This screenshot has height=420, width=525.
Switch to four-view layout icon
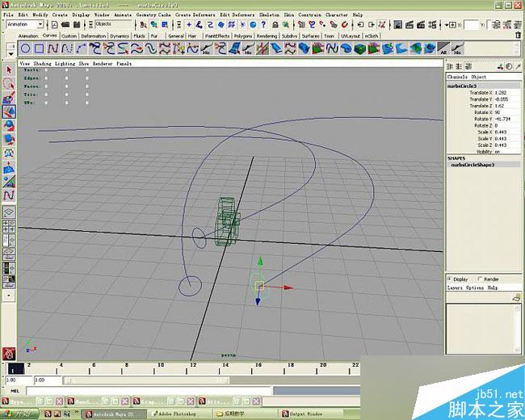pos(9,227)
